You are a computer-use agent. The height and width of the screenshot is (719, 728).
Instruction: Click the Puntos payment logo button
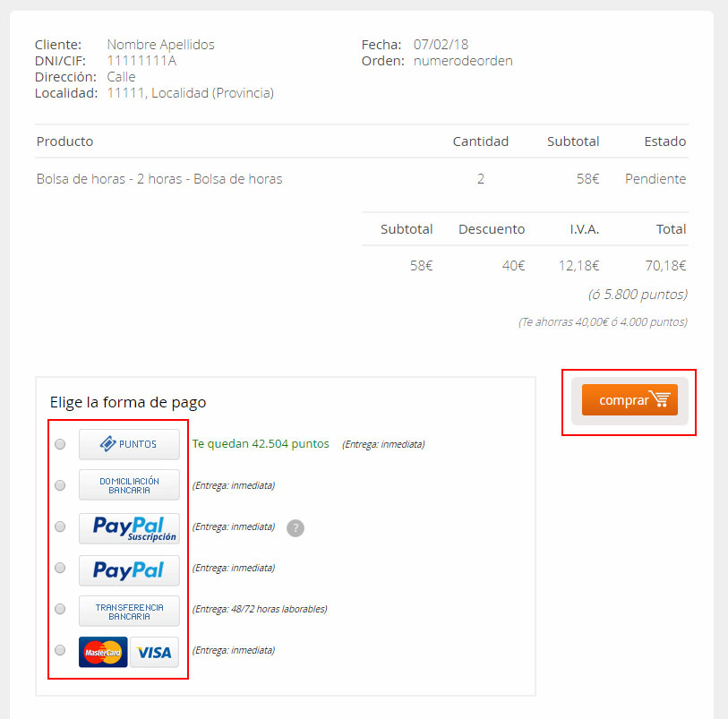(x=129, y=444)
